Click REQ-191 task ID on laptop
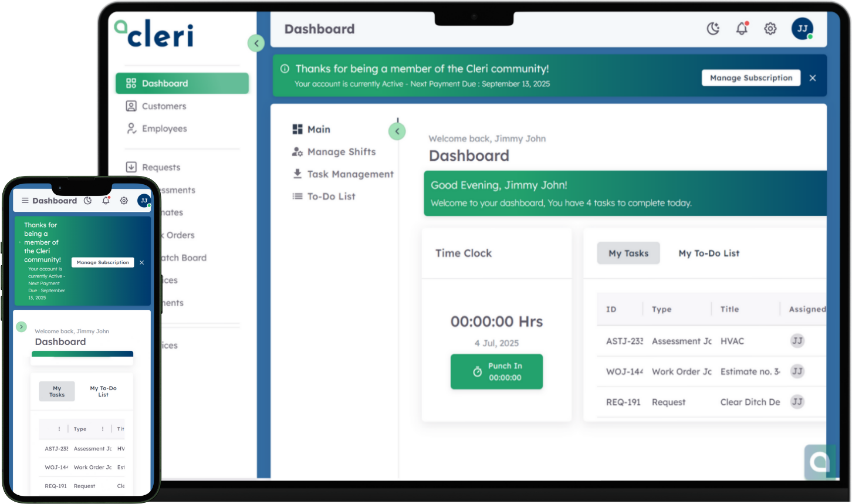This screenshot has height=504, width=852. 623,402
